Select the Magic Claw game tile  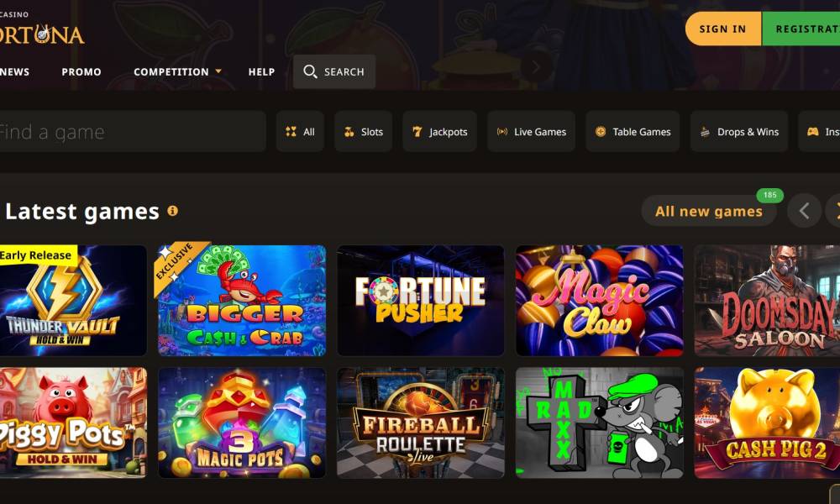(x=600, y=301)
